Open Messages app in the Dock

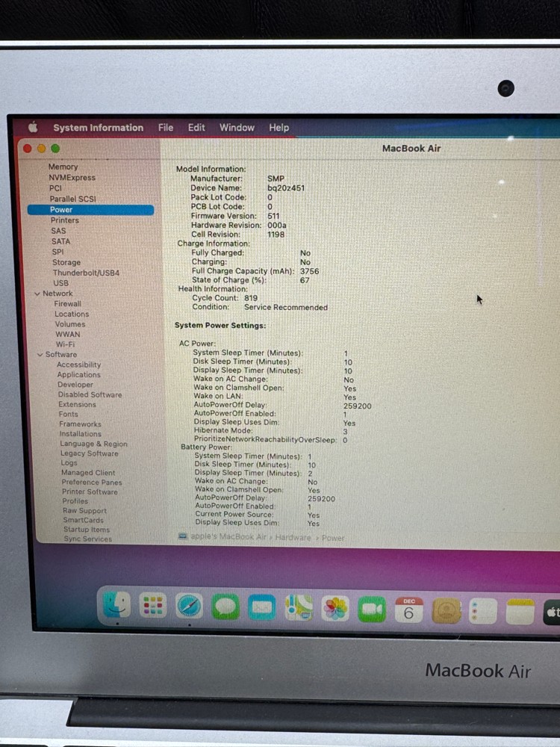[225, 607]
